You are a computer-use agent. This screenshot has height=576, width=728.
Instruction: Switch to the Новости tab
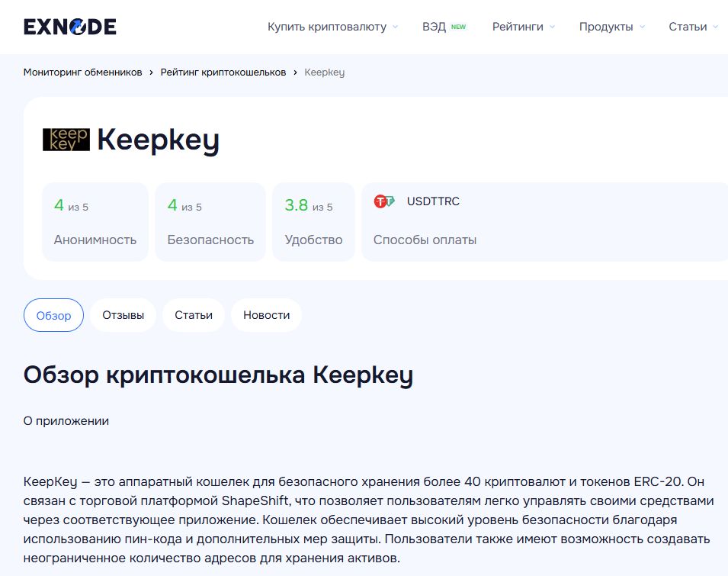point(267,315)
